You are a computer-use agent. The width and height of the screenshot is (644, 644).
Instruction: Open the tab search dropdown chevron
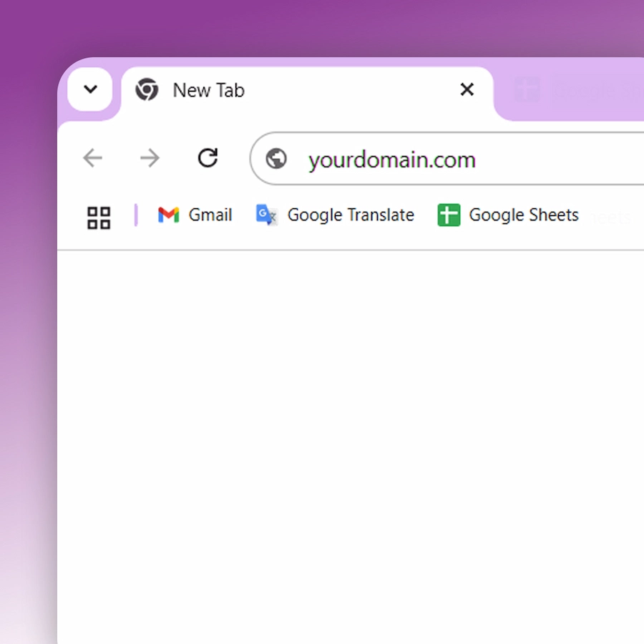click(x=90, y=89)
